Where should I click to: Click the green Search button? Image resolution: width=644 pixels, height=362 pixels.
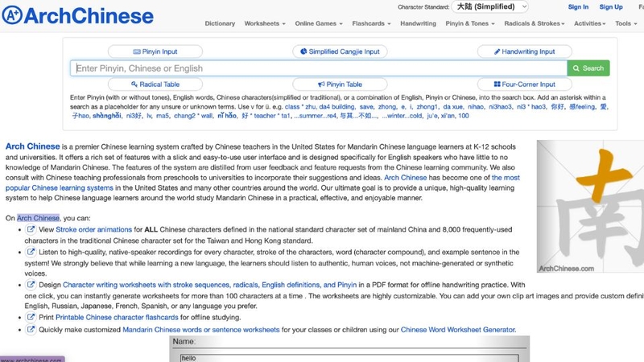coord(588,68)
